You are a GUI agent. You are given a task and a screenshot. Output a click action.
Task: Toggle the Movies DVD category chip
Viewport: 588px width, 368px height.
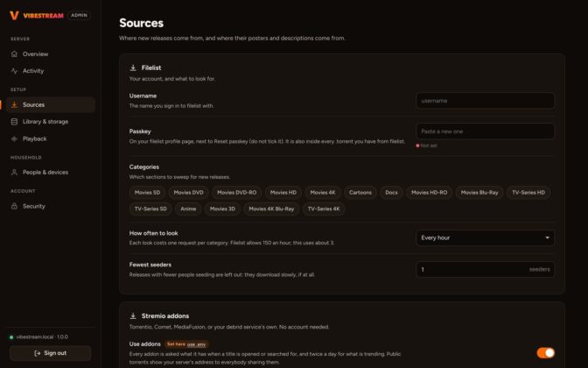coord(189,193)
